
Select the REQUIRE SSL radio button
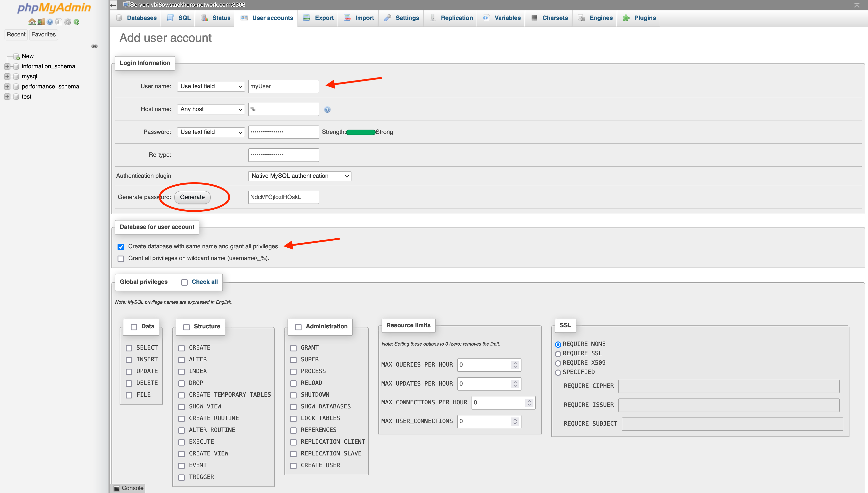pos(558,353)
